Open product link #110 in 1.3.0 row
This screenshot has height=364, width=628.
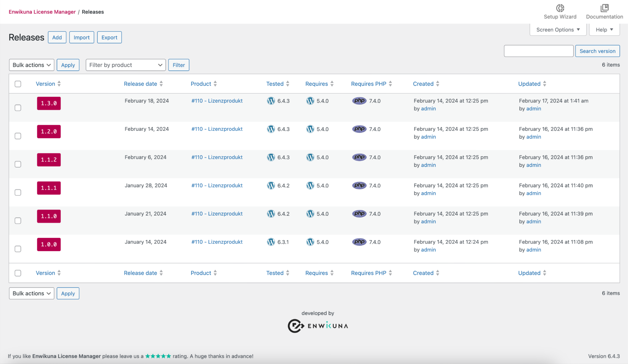tap(217, 101)
